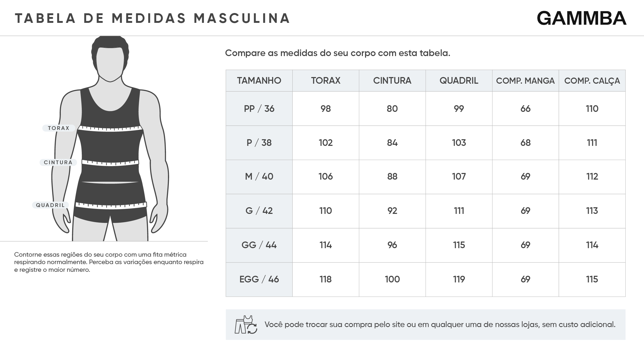Click the QUADRIL column header
Screen dimensions: 644x360
[x=459, y=81]
